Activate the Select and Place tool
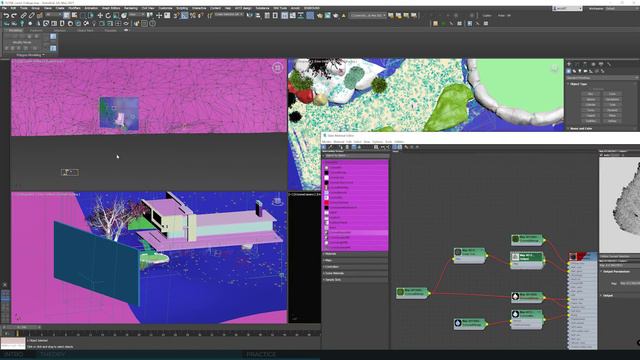This screenshot has height=360, width=640. click(x=124, y=16)
